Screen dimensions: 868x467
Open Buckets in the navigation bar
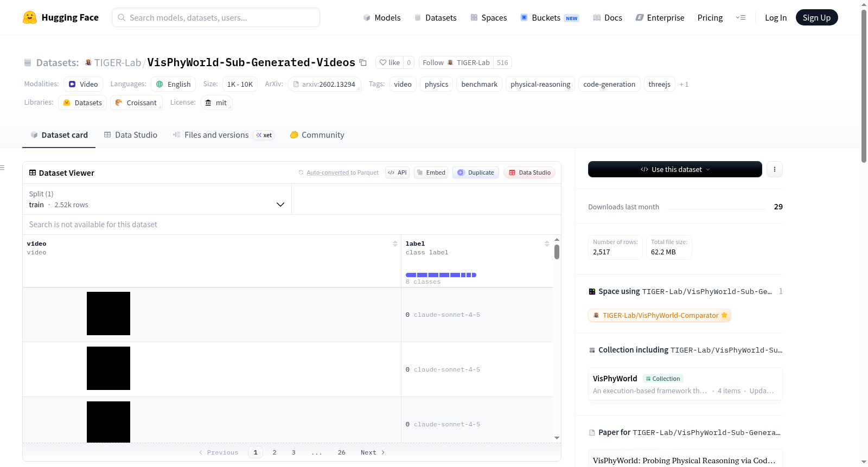click(550, 17)
